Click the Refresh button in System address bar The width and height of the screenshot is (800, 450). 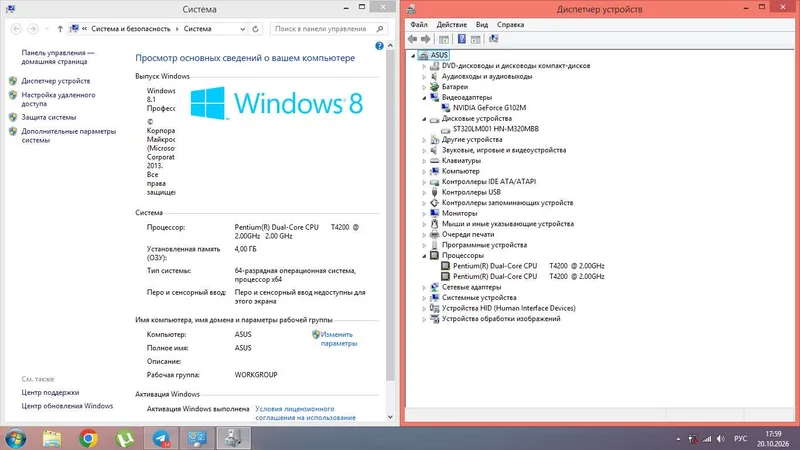256,29
